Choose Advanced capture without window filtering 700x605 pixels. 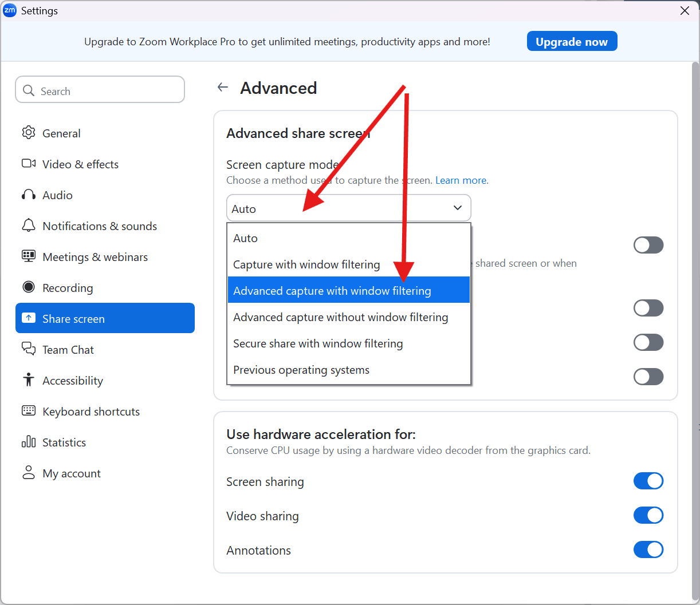click(x=340, y=317)
